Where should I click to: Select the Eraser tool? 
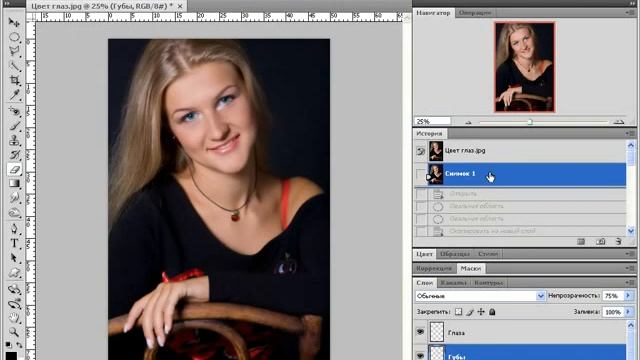(x=14, y=169)
